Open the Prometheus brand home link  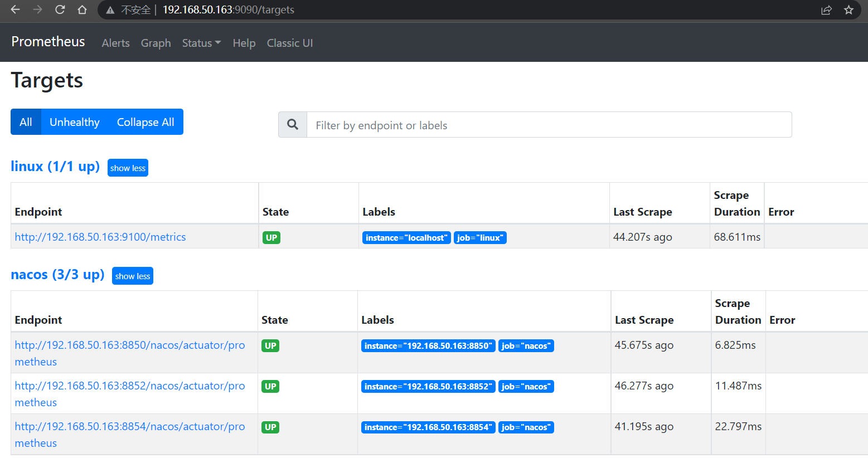pos(48,42)
